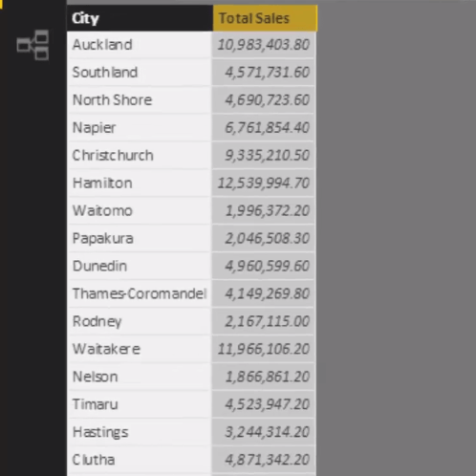The height and width of the screenshot is (476, 476).
Task: Select the City column header
Action: pos(140,18)
